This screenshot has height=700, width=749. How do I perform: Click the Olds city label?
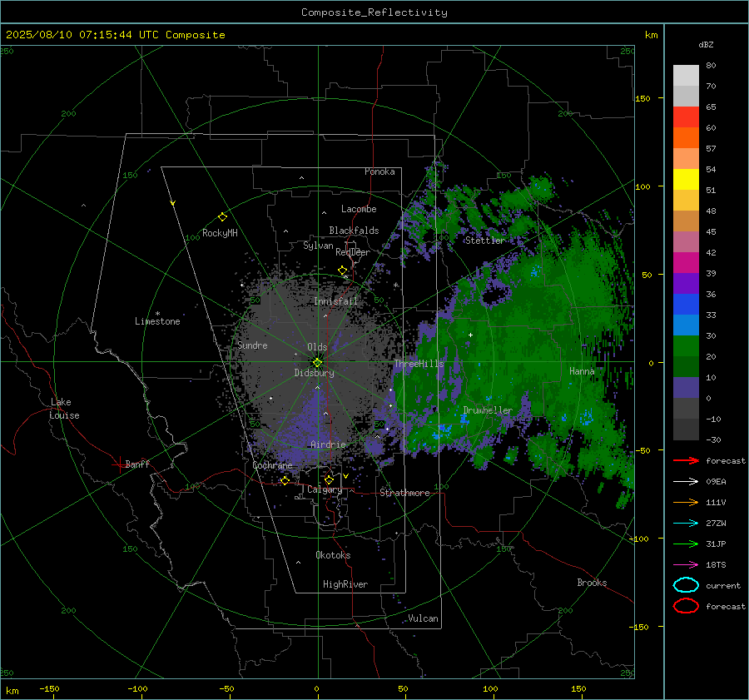pyautogui.click(x=317, y=347)
